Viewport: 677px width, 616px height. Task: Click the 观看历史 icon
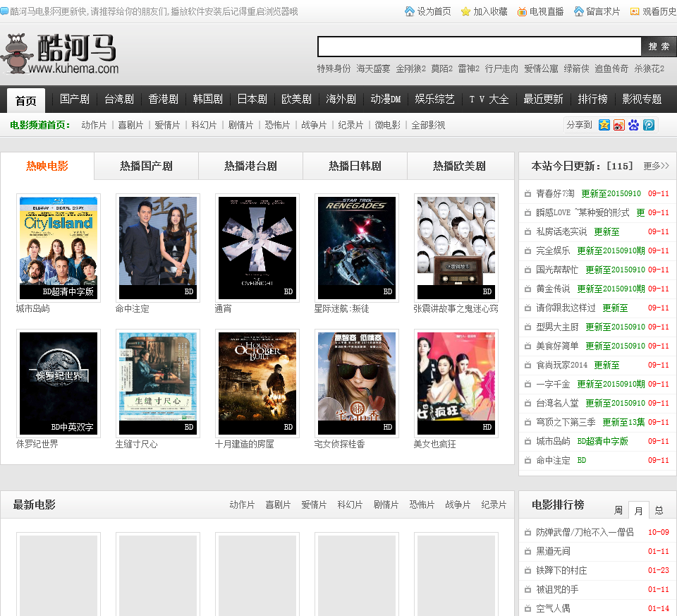coord(635,12)
